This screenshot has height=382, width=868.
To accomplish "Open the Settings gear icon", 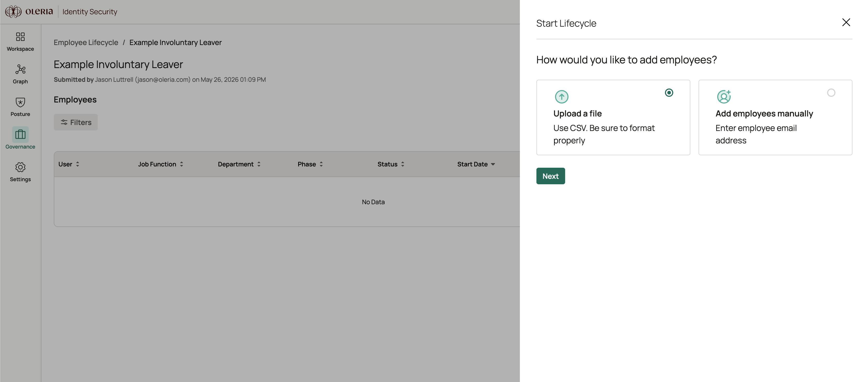I will coord(20,167).
